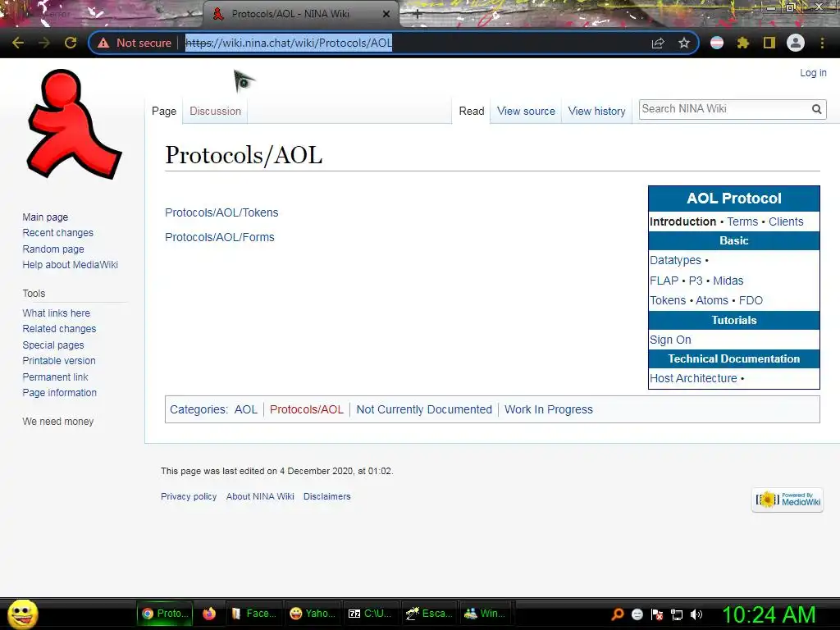Open Related changes tool link
Image resolution: width=840 pixels, height=630 pixels.
59,329
